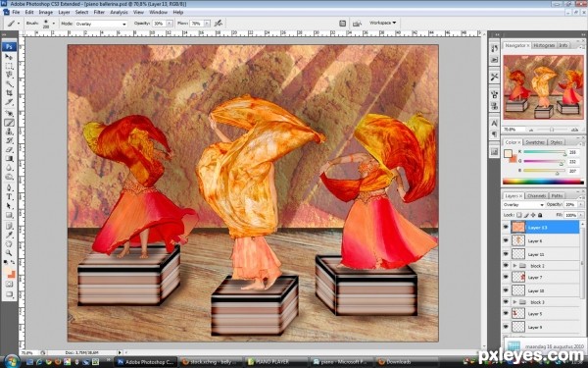
Task: Select the Blur tool
Action: [x=9, y=168]
